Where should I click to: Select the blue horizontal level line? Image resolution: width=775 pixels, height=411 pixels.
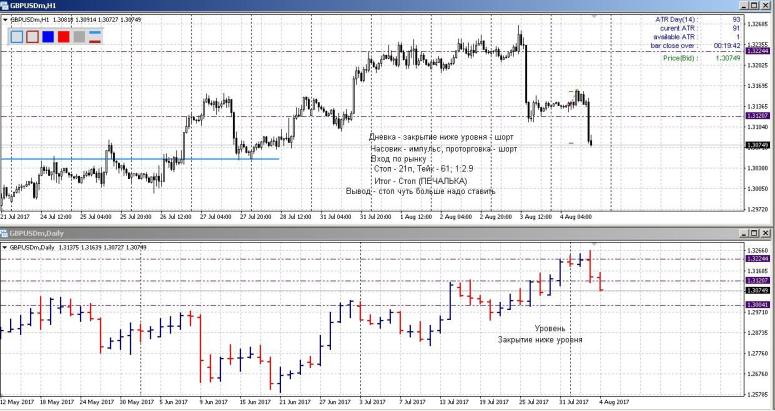pos(140,158)
